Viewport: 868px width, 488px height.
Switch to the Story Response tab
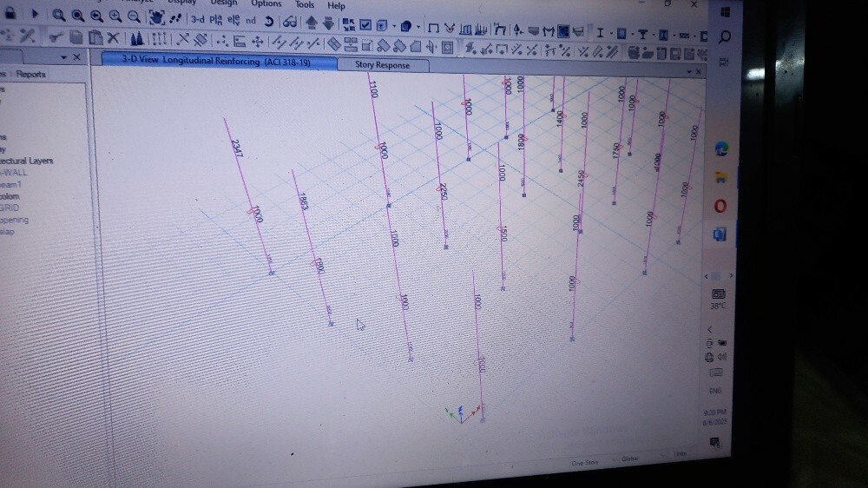[383, 65]
